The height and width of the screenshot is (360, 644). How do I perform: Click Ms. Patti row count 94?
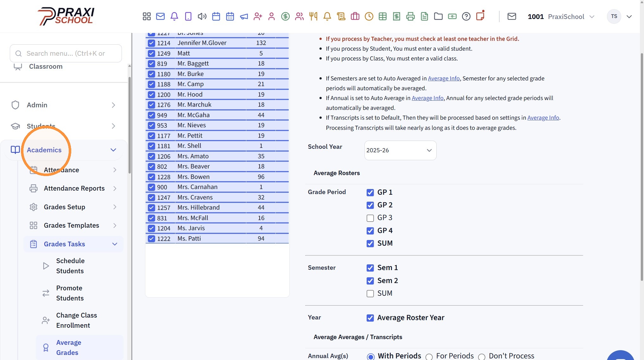click(261, 239)
